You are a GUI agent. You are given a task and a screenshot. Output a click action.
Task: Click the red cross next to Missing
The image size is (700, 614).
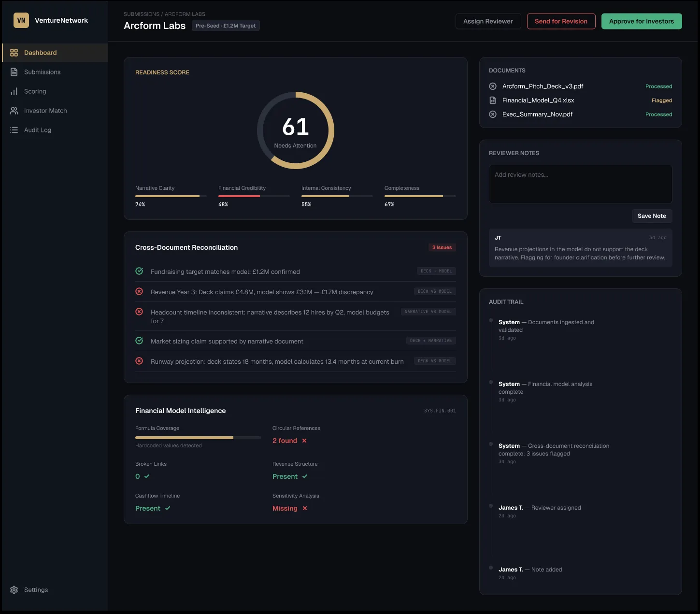305,508
